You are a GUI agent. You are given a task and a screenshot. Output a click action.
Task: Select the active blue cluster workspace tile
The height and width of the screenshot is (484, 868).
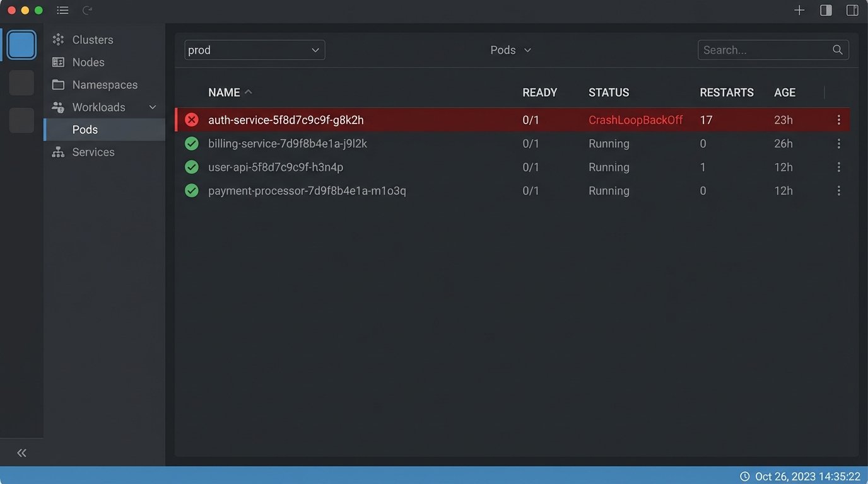tap(21, 45)
